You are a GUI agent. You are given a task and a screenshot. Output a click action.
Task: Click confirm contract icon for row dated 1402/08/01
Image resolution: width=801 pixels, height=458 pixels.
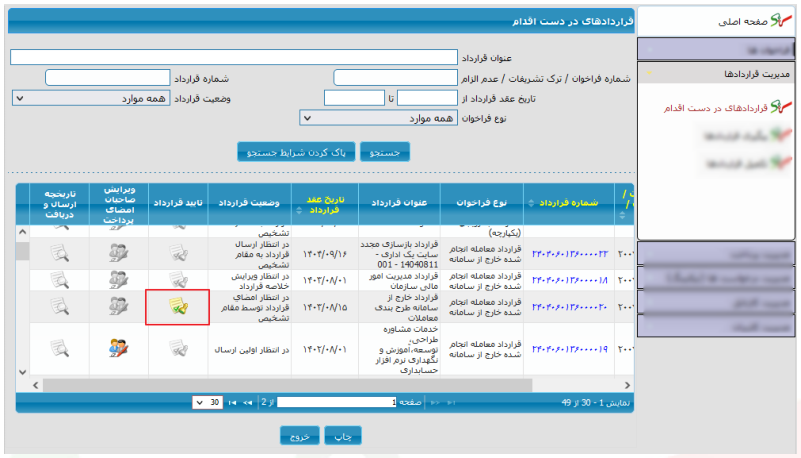(x=178, y=349)
